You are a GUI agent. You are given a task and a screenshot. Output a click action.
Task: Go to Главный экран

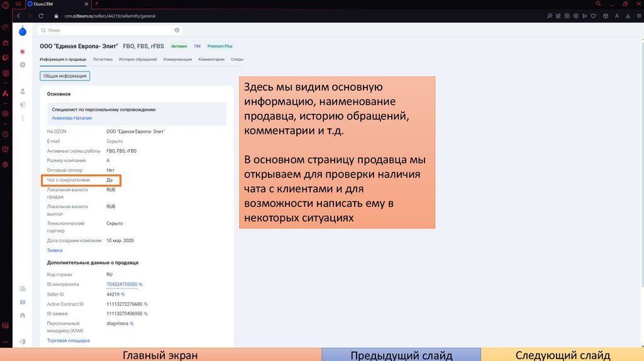point(160,355)
